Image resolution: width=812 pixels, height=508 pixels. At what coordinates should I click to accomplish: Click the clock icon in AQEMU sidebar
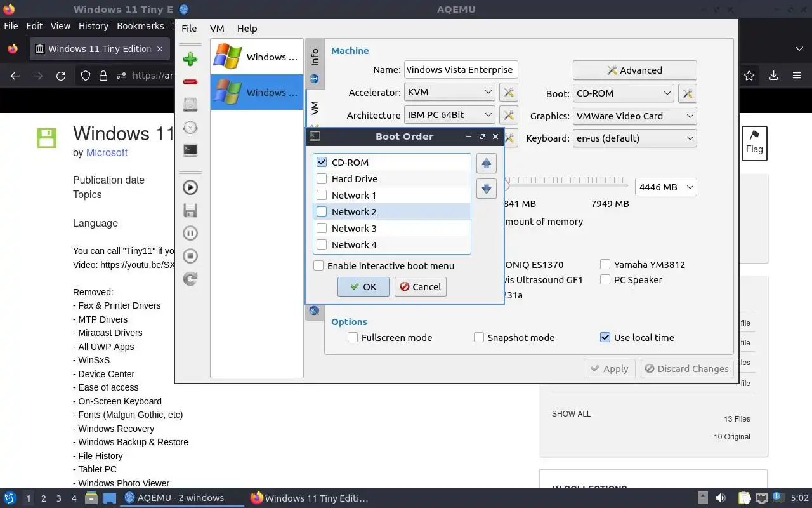190,128
